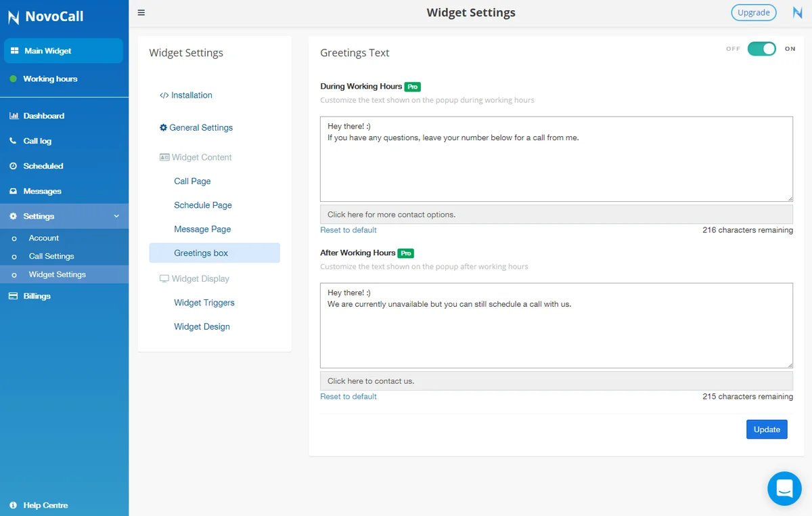Toggle the Greetings Text on/off switch
This screenshot has height=516, width=812.
pyautogui.click(x=762, y=49)
